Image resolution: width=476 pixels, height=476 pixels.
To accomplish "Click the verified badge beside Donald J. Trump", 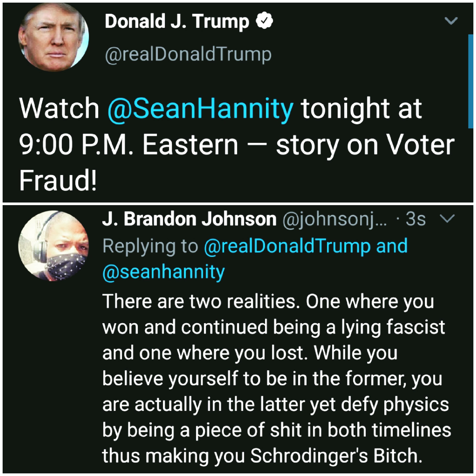I will (264, 21).
